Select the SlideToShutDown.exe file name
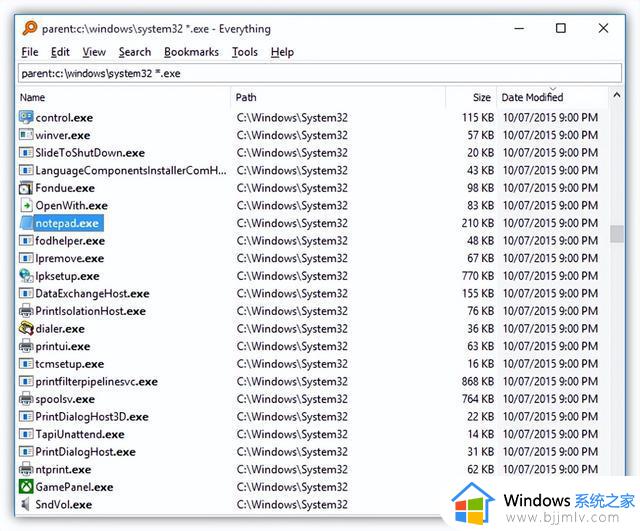This screenshot has height=531, width=640. pyautogui.click(x=90, y=153)
